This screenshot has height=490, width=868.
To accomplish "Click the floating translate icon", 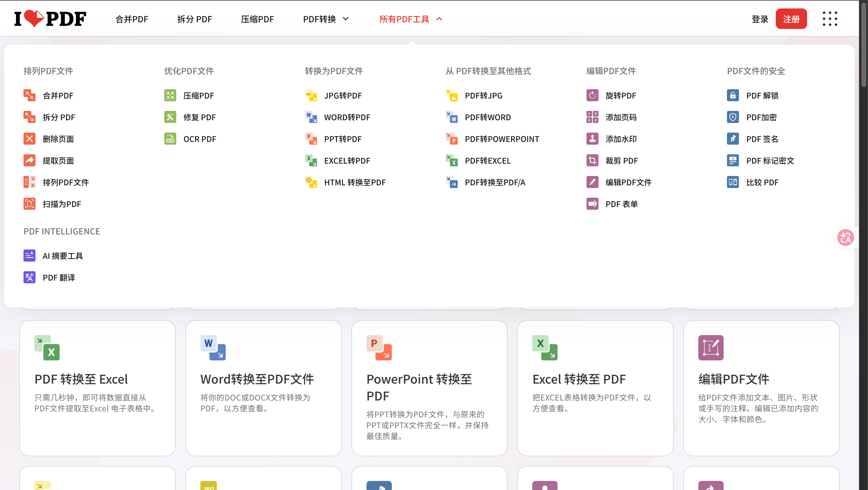I will (x=845, y=237).
